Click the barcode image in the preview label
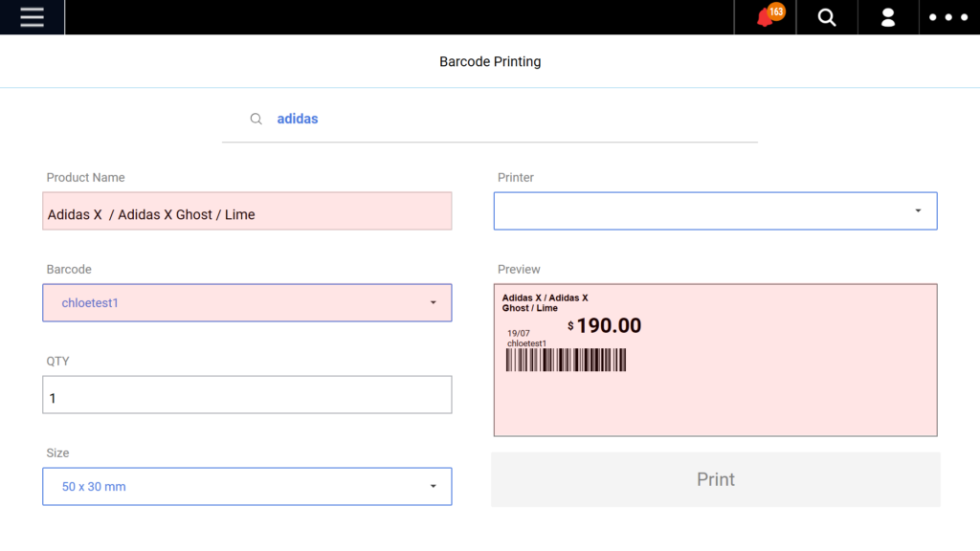Image resolution: width=980 pixels, height=551 pixels. 565,361
